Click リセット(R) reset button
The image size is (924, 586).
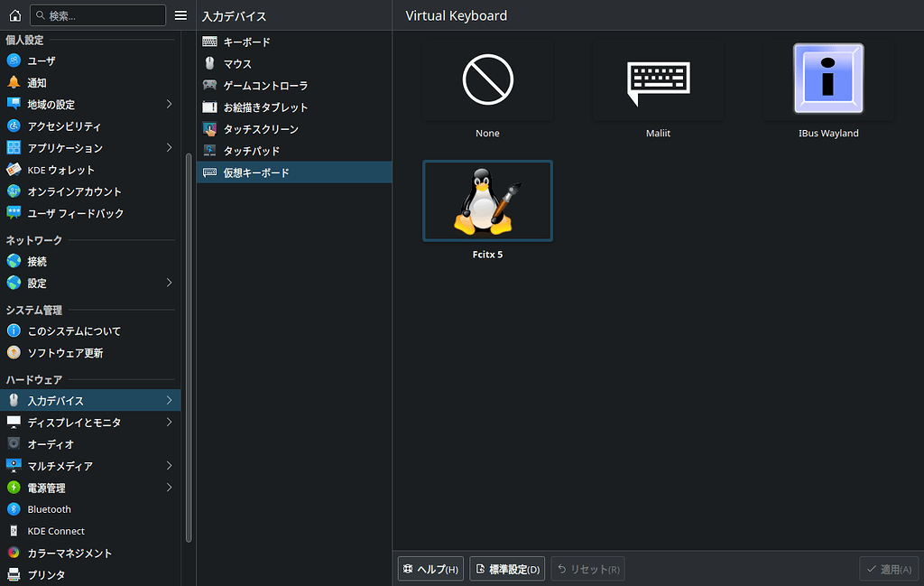pos(588,569)
